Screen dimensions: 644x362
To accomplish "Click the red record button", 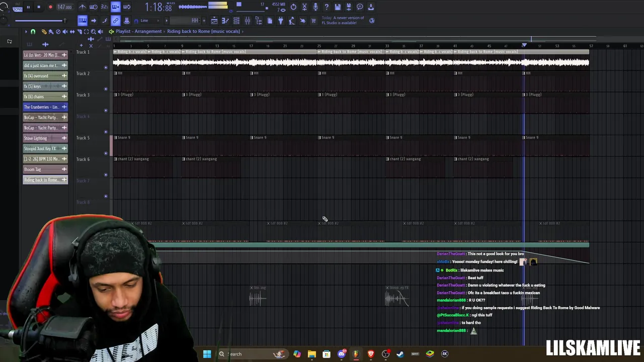I will (50, 7).
